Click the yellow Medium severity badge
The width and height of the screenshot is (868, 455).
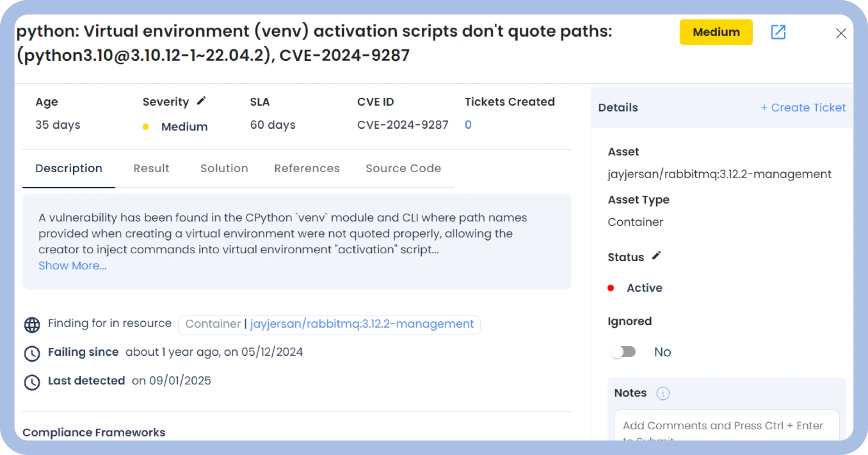[x=716, y=32]
